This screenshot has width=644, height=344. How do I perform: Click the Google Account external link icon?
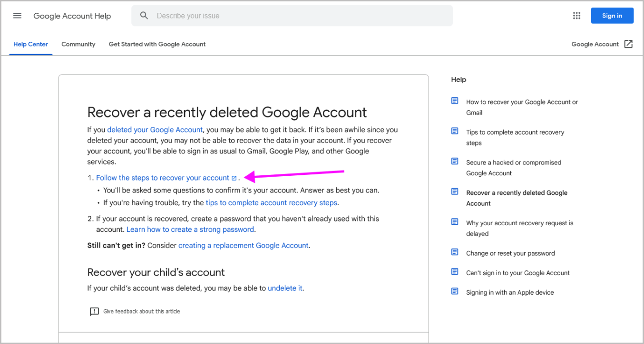tap(628, 44)
